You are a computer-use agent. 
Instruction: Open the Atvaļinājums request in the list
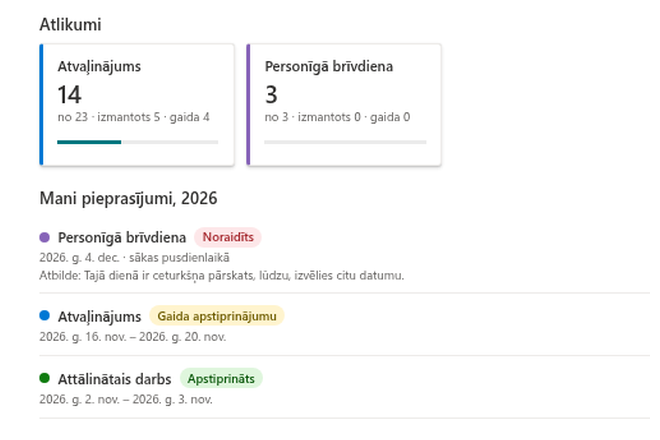[345, 325]
